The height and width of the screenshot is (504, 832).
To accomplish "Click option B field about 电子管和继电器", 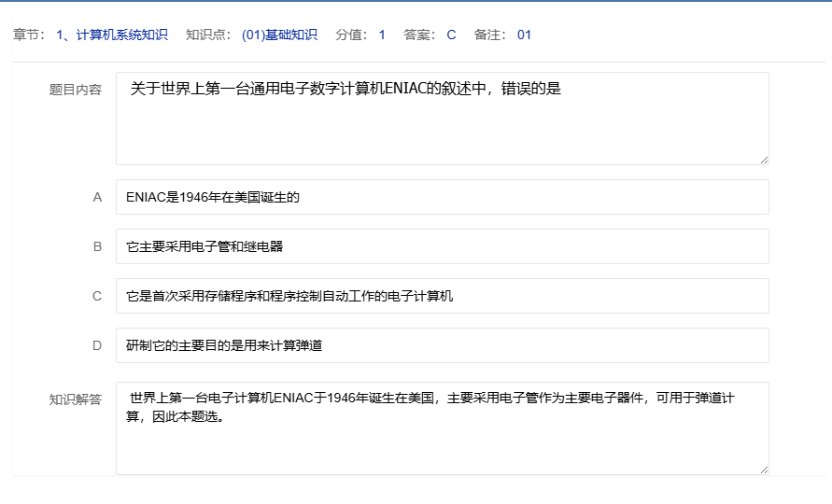I will coord(442,247).
